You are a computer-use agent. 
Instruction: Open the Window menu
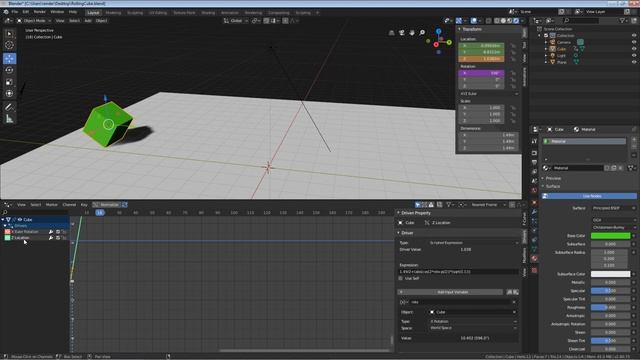click(x=57, y=12)
